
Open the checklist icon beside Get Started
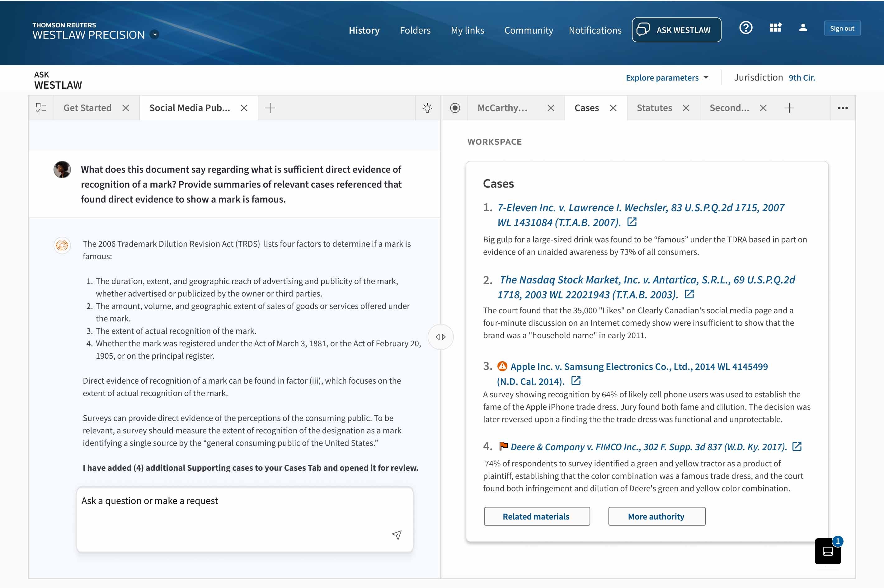[41, 108]
